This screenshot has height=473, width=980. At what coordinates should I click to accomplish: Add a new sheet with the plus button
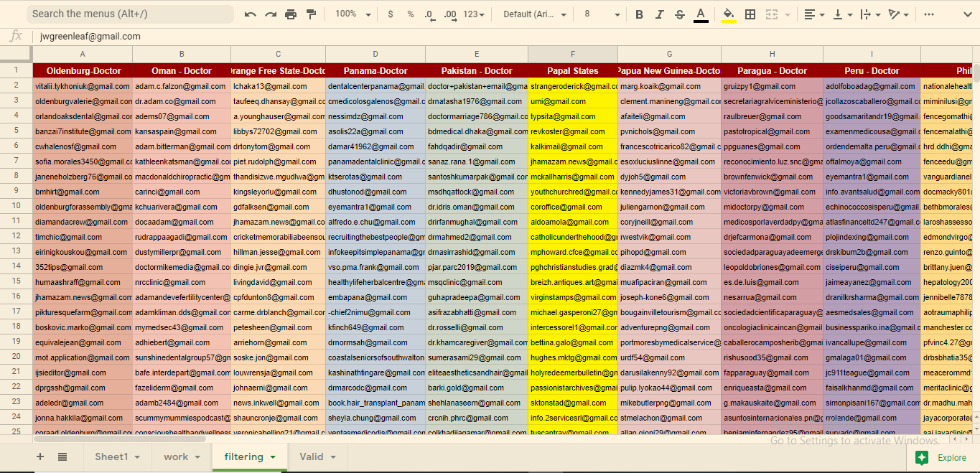(39, 456)
